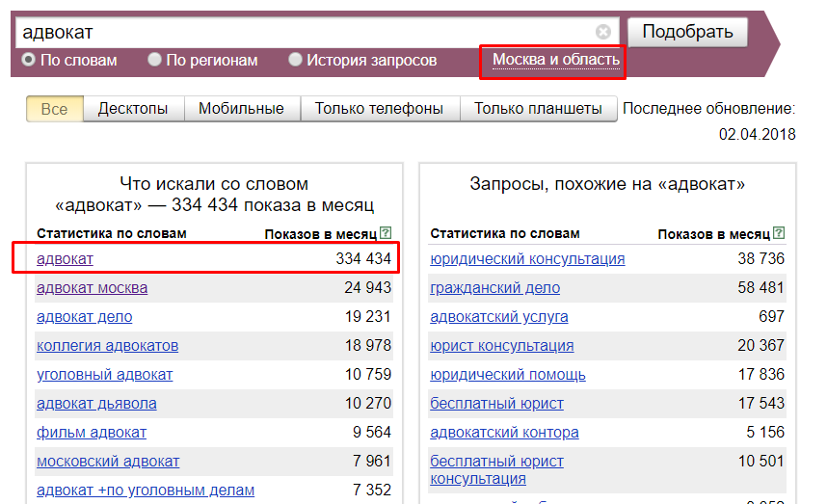
Task: Click the '9 564' impressions value
Action: point(372,433)
